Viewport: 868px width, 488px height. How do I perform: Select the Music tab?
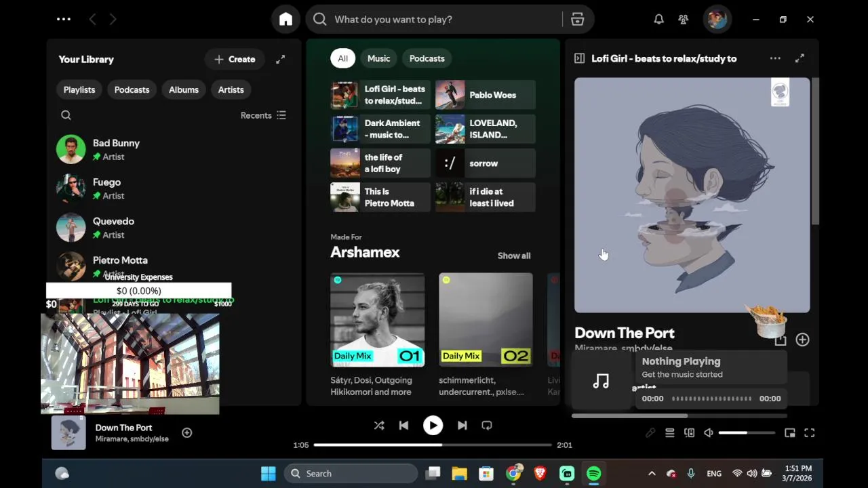tap(378, 58)
